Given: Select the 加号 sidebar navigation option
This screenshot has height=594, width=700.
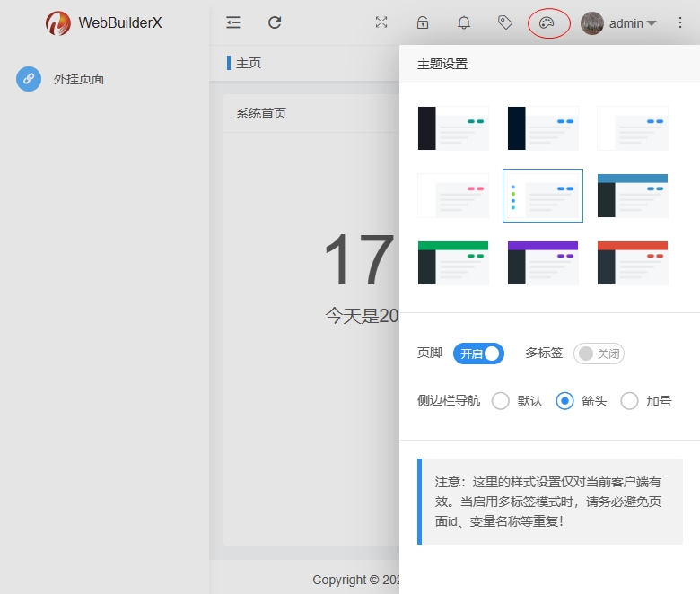Looking at the screenshot, I should tap(630, 401).
